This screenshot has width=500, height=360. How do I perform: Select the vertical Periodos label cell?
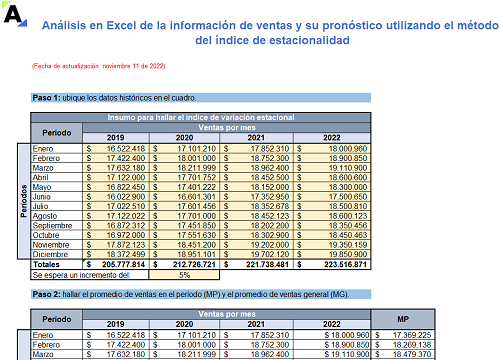(x=24, y=201)
